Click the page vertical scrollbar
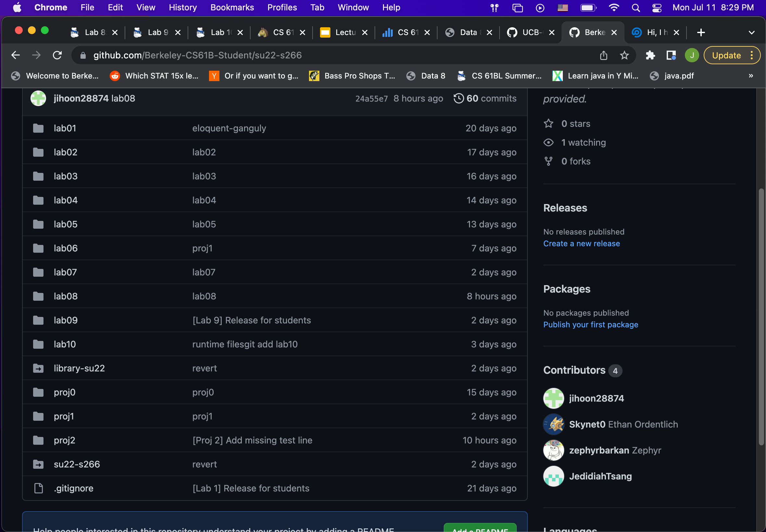 tap(761, 317)
